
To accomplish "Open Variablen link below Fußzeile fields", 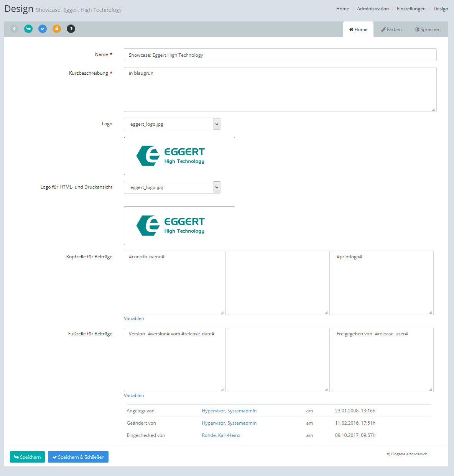I will coord(134,396).
